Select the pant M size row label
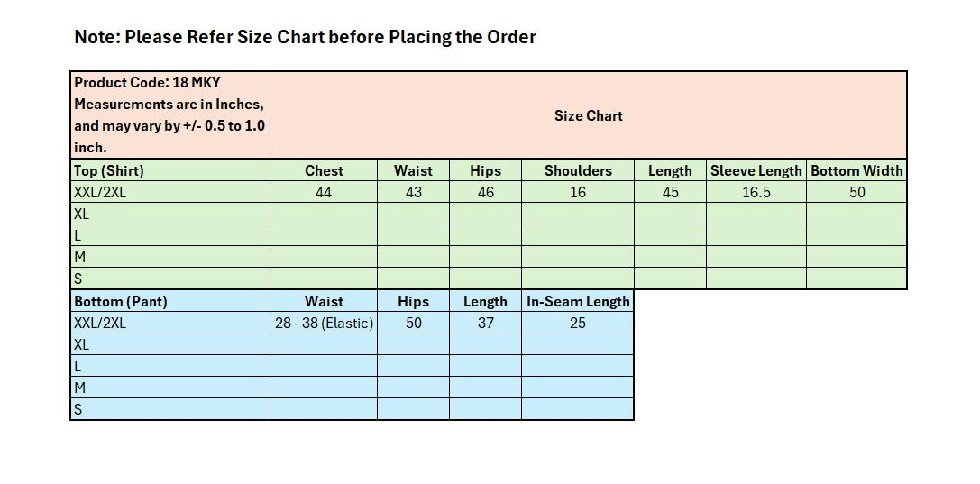Screen dimensions: 980x484 point(169,388)
